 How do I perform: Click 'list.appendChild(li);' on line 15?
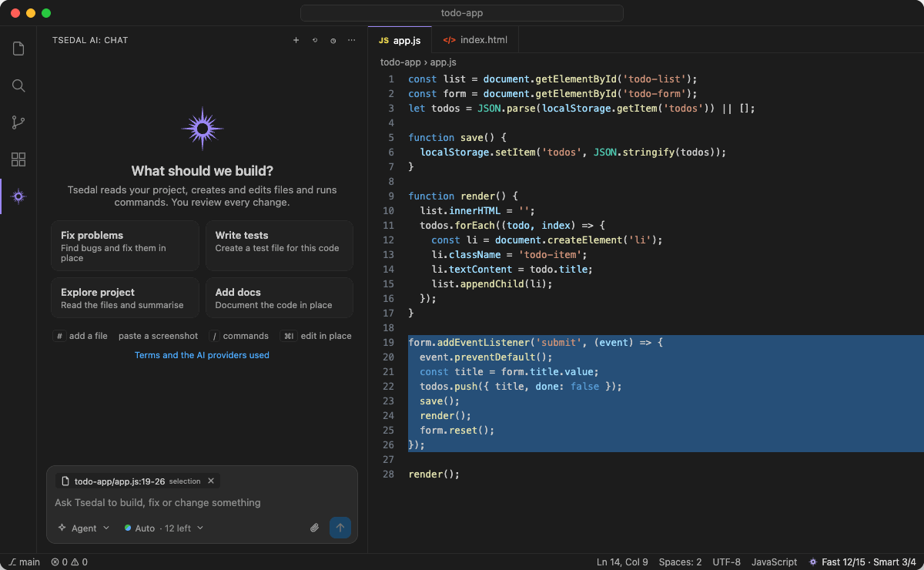(493, 283)
